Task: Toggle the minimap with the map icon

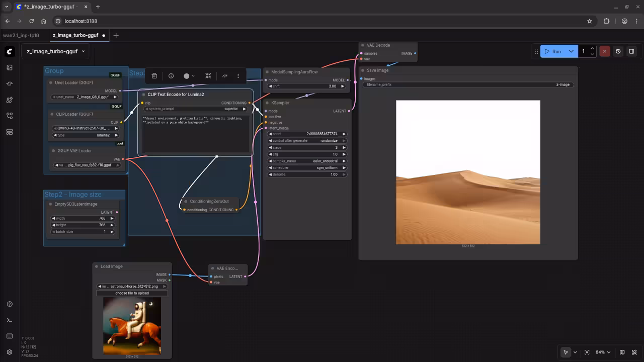Action: click(x=622, y=352)
